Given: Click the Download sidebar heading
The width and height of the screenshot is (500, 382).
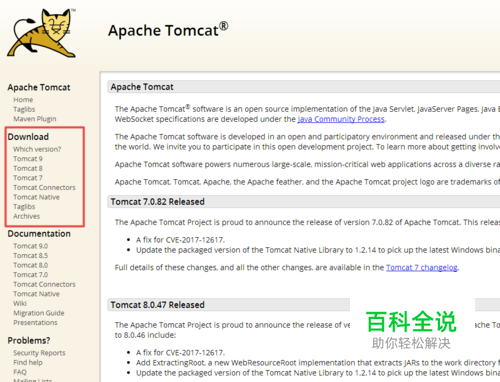Looking at the screenshot, I should pos(28,137).
